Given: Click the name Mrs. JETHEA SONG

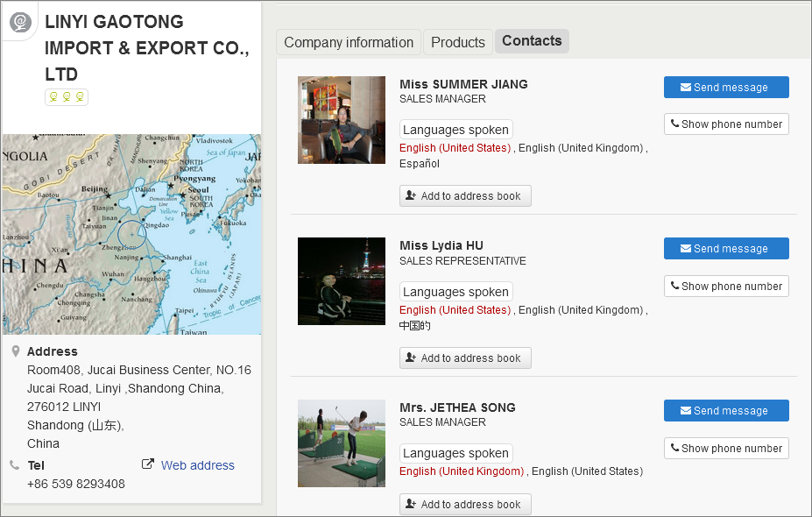Looking at the screenshot, I should pos(457,407).
